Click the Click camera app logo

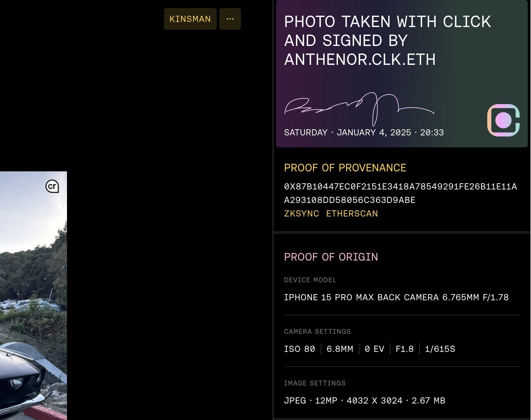[x=503, y=120]
